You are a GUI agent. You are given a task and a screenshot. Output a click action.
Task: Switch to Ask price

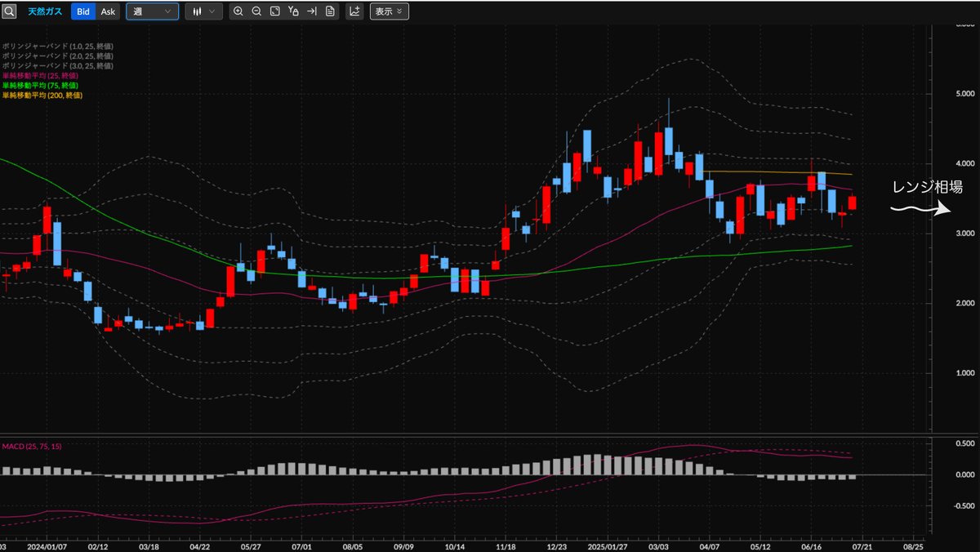pos(108,11)
